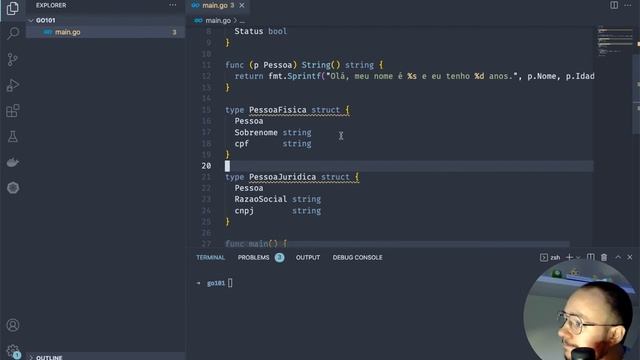Screen dimensions: 640x360
Task: Place cursor on empty line 20
Action: click(x=408, y=166)
